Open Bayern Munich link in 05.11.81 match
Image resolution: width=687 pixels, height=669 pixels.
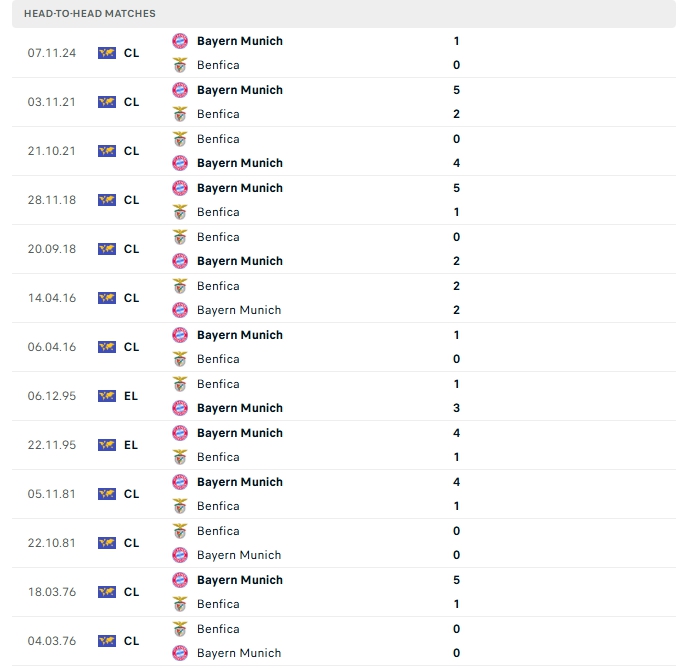240,482
